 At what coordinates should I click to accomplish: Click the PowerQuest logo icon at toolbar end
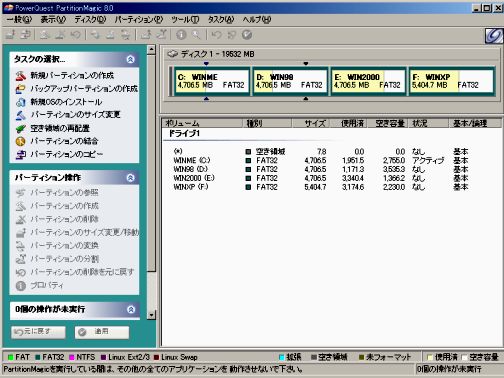click(494, 35)
